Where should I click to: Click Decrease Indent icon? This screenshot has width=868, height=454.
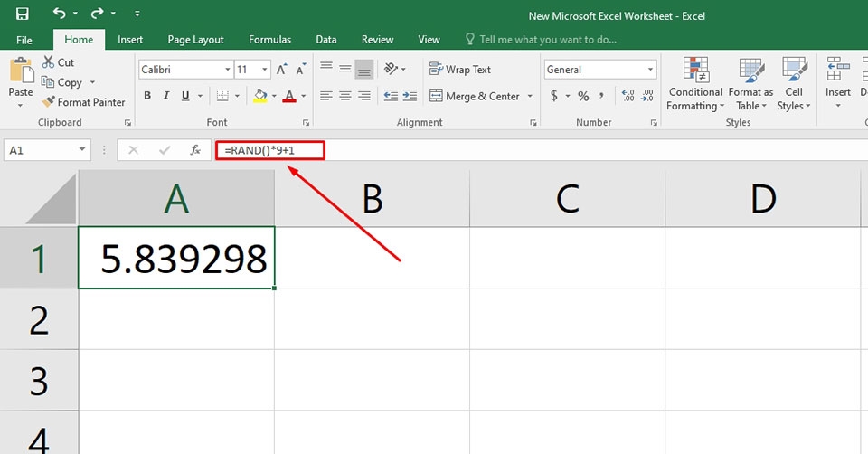tap(391, 96)
